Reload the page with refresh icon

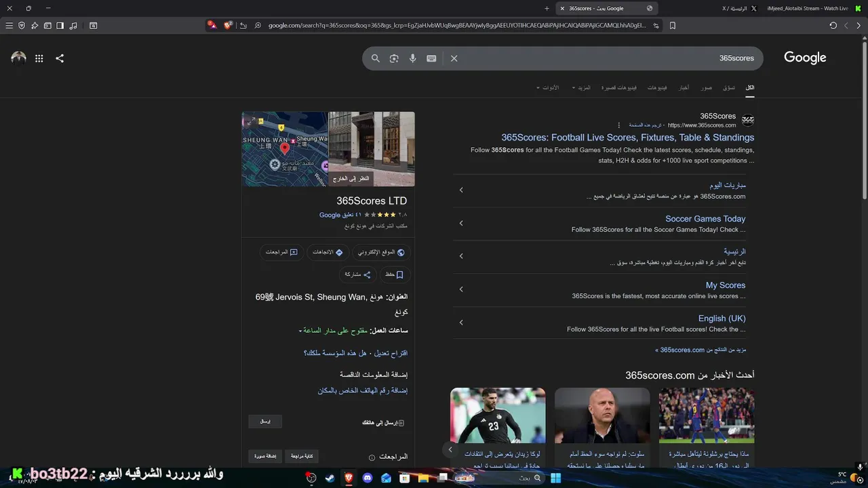(833, 26)
